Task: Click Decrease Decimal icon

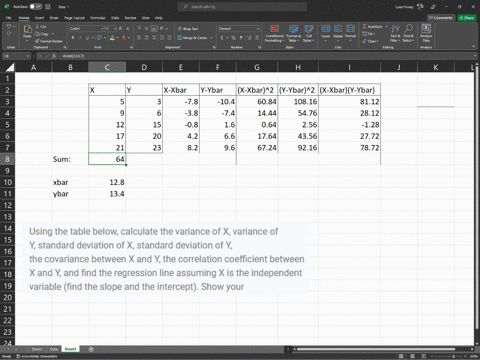Action: coord(256,38)
